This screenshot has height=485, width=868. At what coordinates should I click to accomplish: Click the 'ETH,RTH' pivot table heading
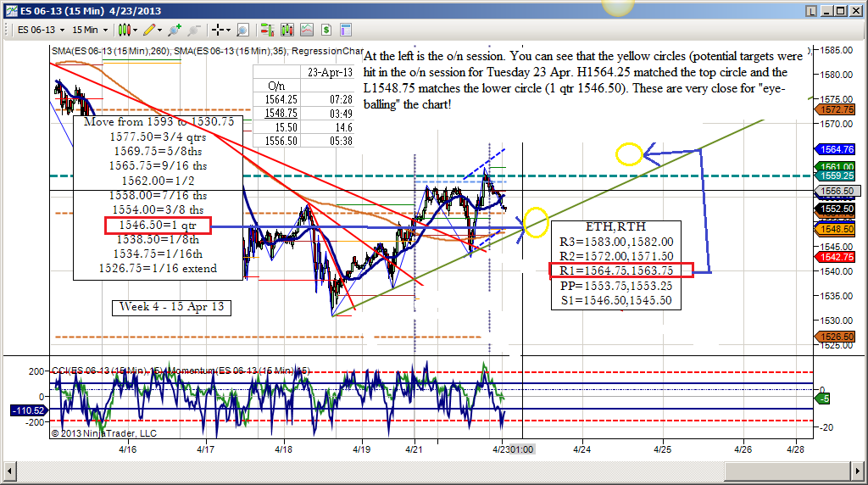click(615, 227)
